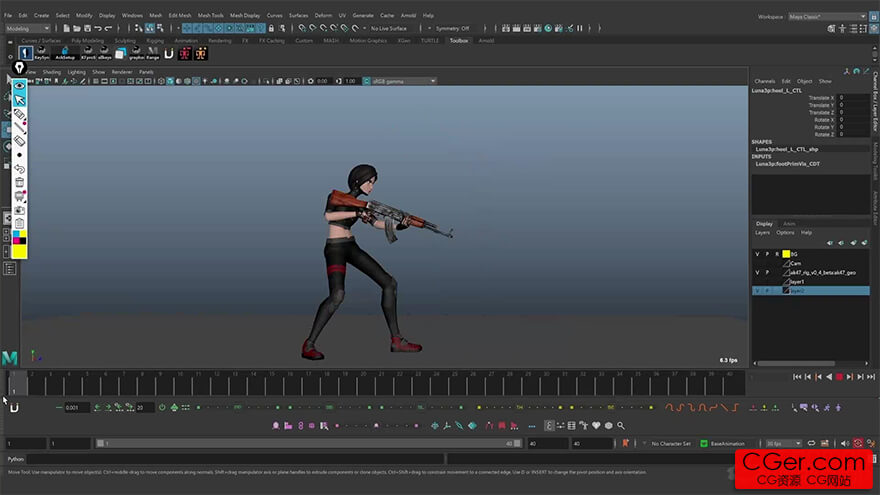
Task: Select the Cam layer row
Action: pyautogui.click(x=810, y=263)
